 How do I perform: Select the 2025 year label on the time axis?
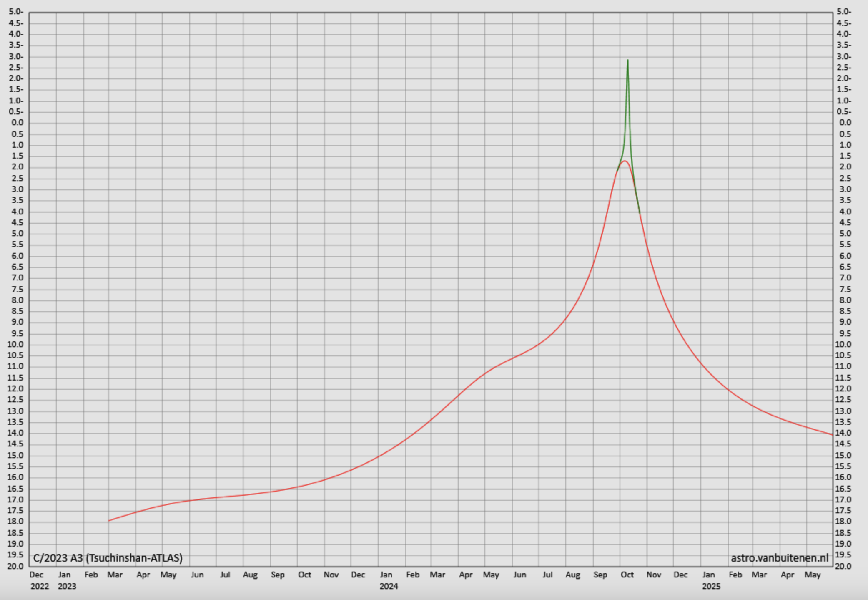tap(711, 586)
